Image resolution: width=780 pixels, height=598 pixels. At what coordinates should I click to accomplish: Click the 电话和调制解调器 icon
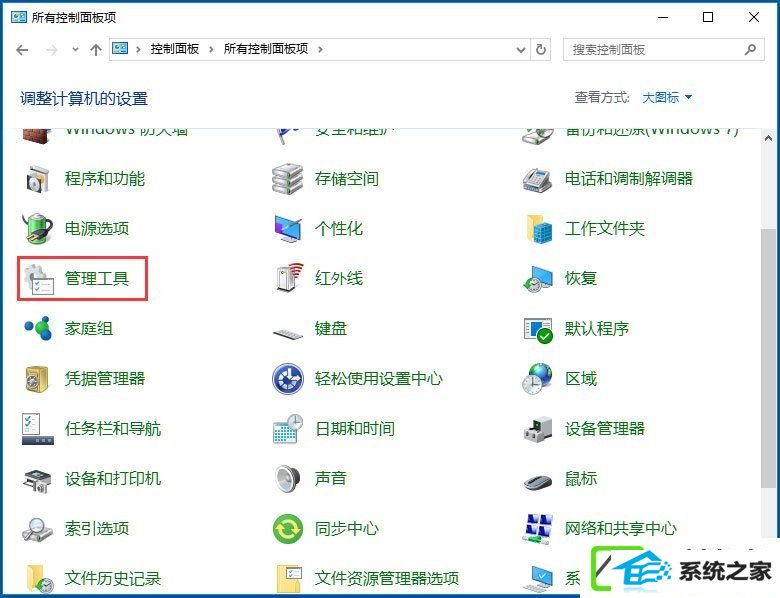(x=537, y=179)
